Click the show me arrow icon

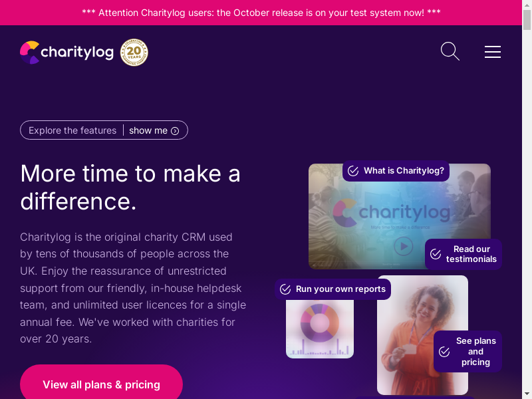(175, 131)
